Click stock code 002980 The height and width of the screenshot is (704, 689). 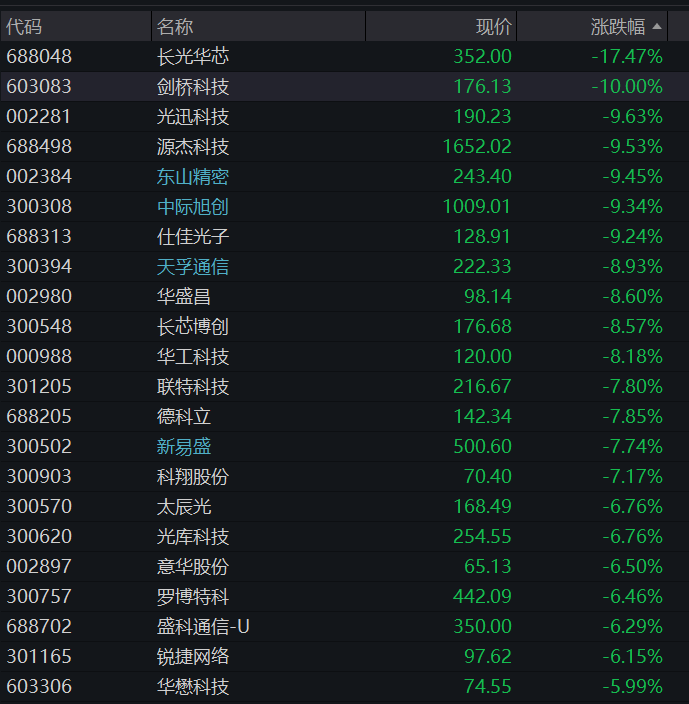[x=39, y=297]
